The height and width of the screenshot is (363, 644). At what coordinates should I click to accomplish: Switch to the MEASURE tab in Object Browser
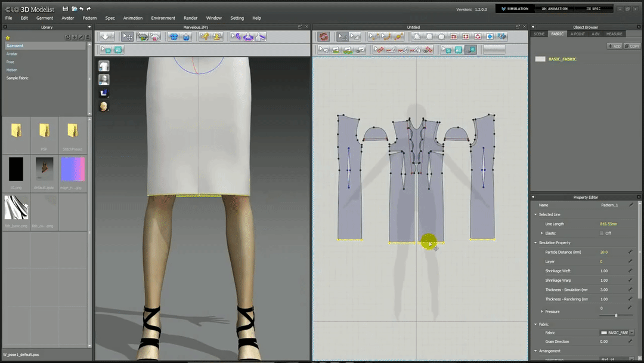pos(614,34)
